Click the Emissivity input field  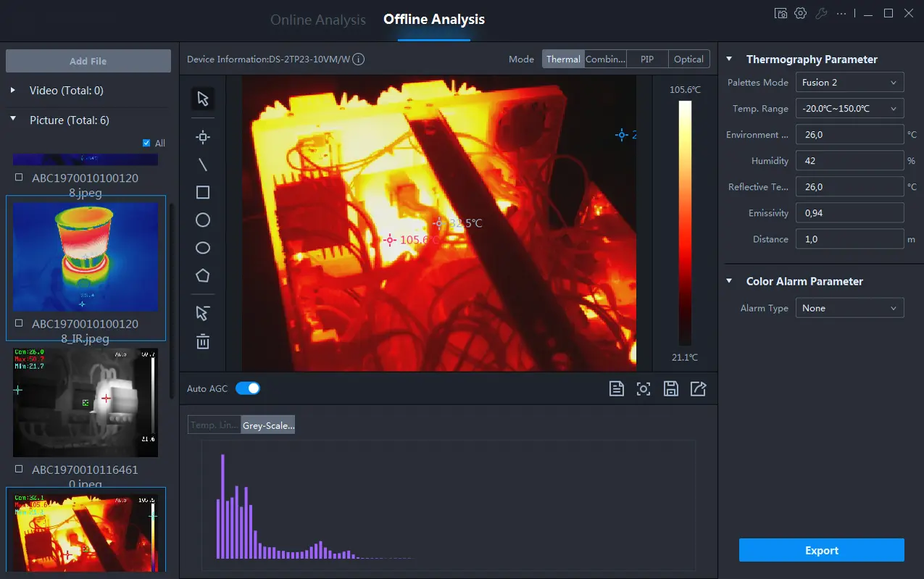[849, 213]
